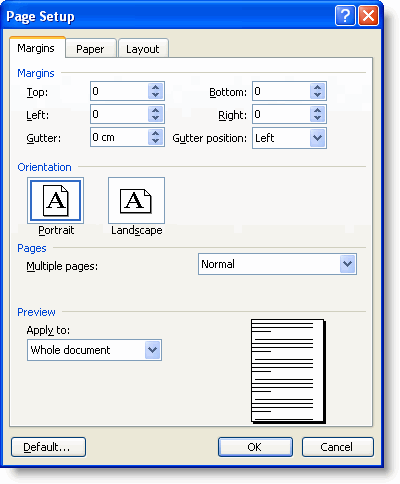
Task: Switch to the Paper tab
Action: pyautogui.click(x=90, y=49)
